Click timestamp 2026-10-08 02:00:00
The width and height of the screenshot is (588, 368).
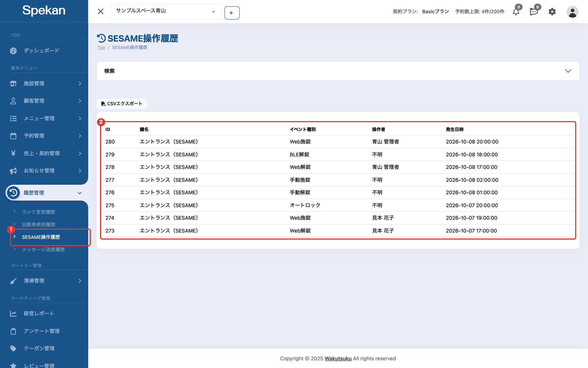pos(472,180)
